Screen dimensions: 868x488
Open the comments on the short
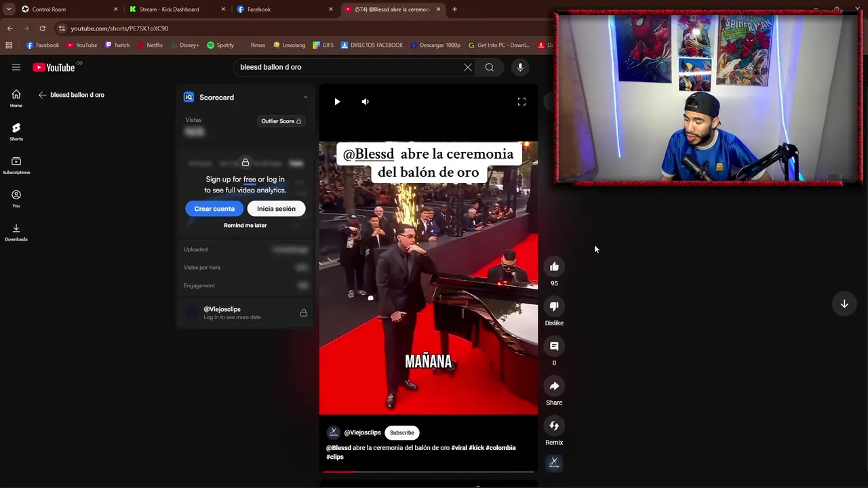click(554, 346)
